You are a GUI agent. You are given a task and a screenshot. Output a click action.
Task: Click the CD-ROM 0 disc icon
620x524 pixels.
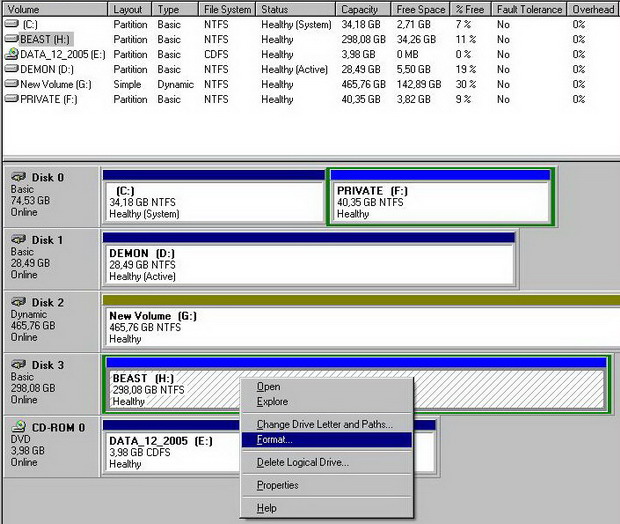pyautogui.click(x=19, y=426)
